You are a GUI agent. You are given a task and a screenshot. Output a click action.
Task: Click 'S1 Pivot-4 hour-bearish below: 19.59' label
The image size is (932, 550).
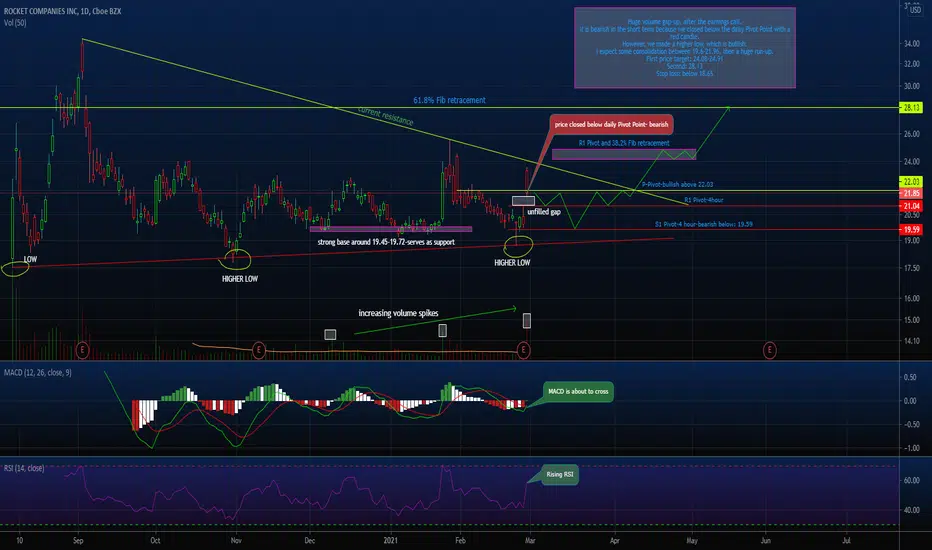pyautogui.click(x=704, y=224)
